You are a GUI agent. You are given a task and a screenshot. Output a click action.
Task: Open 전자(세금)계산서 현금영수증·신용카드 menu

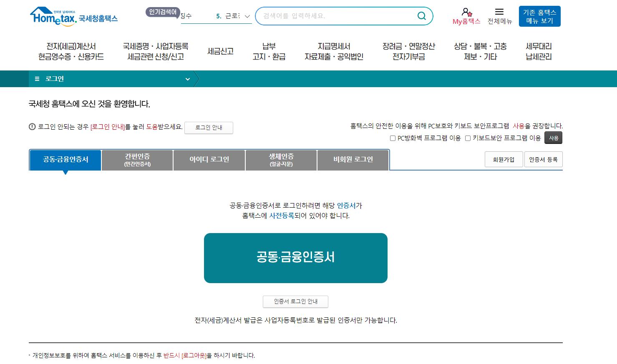click(71, 51)
